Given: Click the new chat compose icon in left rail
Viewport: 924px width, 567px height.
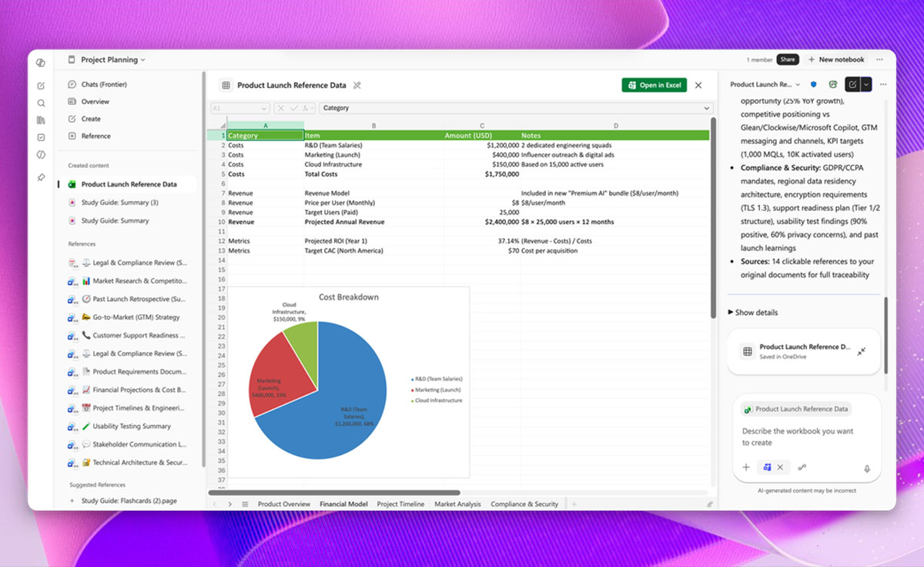Looking at the screenshot, I should click(41, 86).
